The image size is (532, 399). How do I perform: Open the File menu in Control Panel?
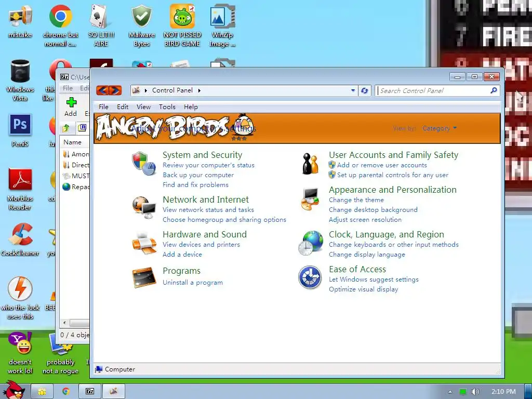[x=103, y=107]
